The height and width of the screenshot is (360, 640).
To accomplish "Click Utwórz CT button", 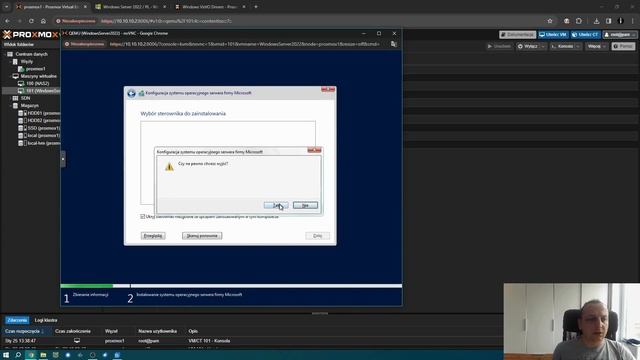I will point(586,35).
